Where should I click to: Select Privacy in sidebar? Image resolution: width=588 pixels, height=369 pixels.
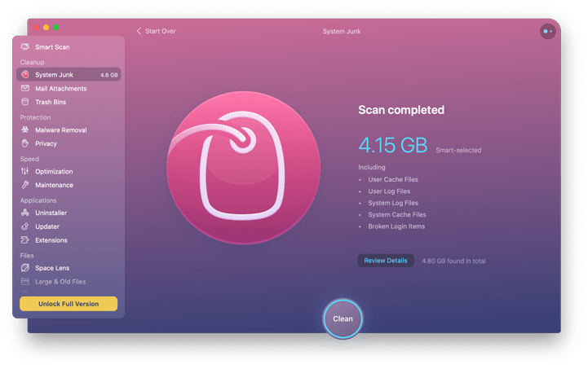pyautogui.click(x=69, y=143)
